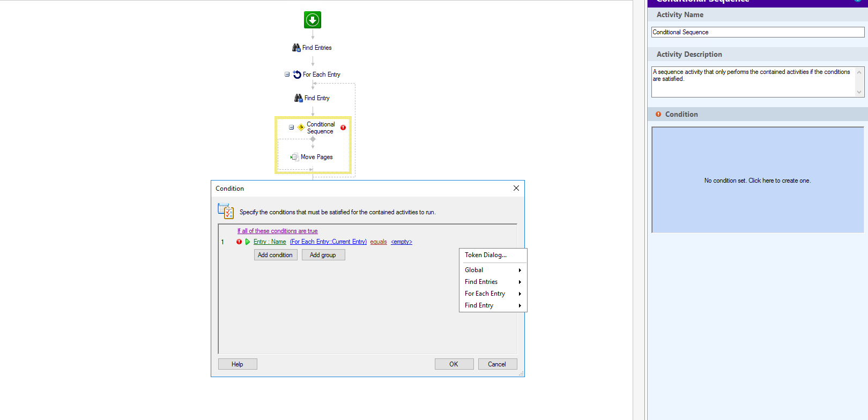Collapse the Conditional Sequence activity
This screenshot has width=868, height=420.
[x=291, y=127]
